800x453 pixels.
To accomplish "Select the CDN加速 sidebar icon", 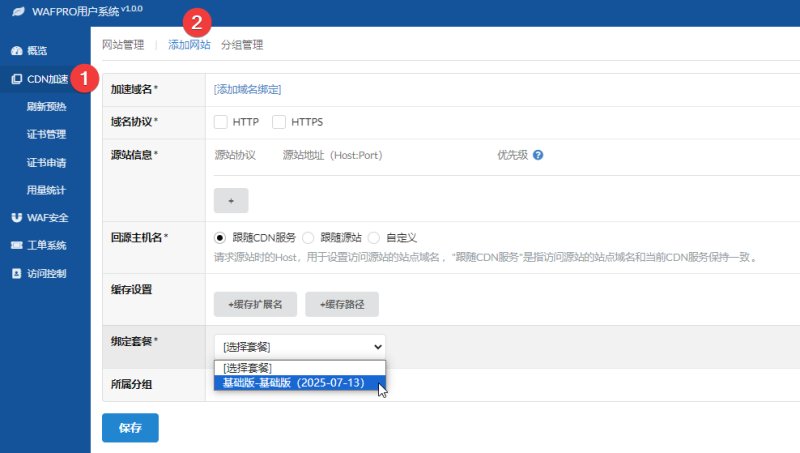I will [x=17, y=79].
